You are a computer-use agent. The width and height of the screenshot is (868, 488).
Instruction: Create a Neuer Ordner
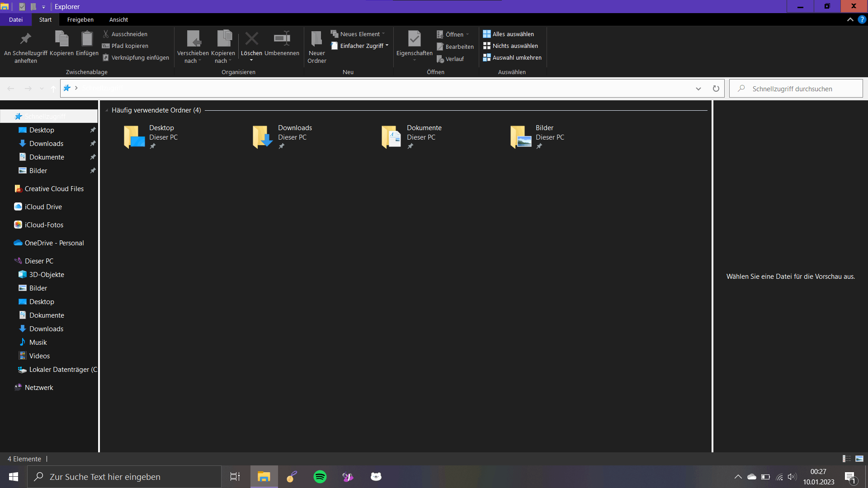(317, 47)
